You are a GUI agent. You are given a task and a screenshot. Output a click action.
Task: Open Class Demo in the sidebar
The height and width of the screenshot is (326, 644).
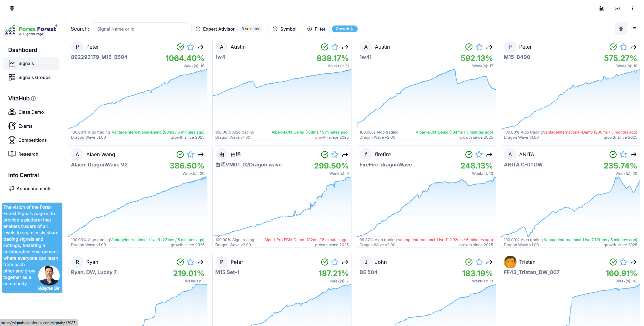[31, 112]
